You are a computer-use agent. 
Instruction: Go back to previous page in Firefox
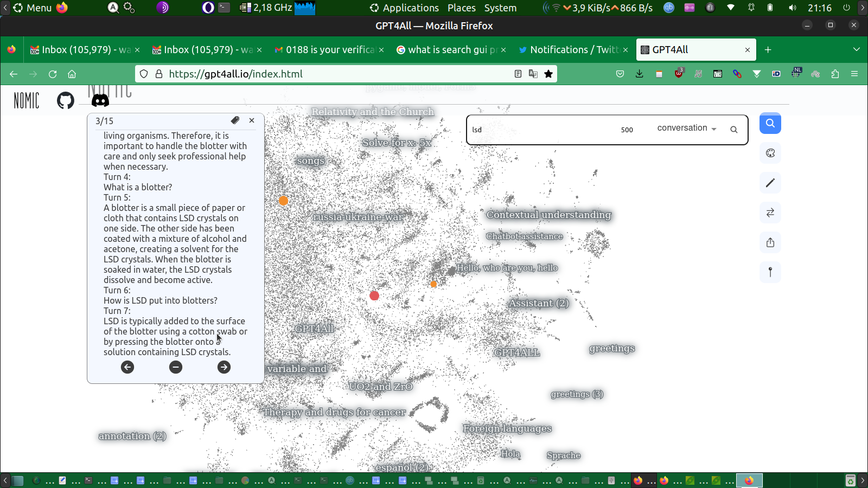pos(14,74)
